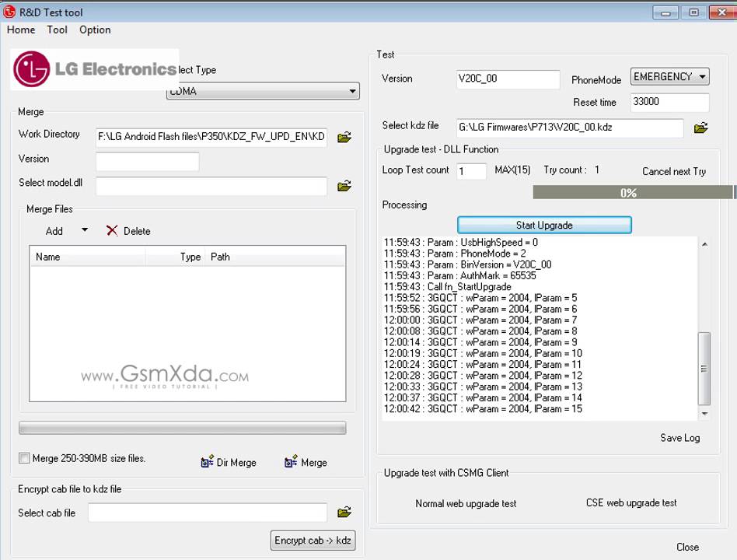The width and height of the screenshot is (737, 560).
Task: Click the merge progress bar
Action: (x=183, y=428)
